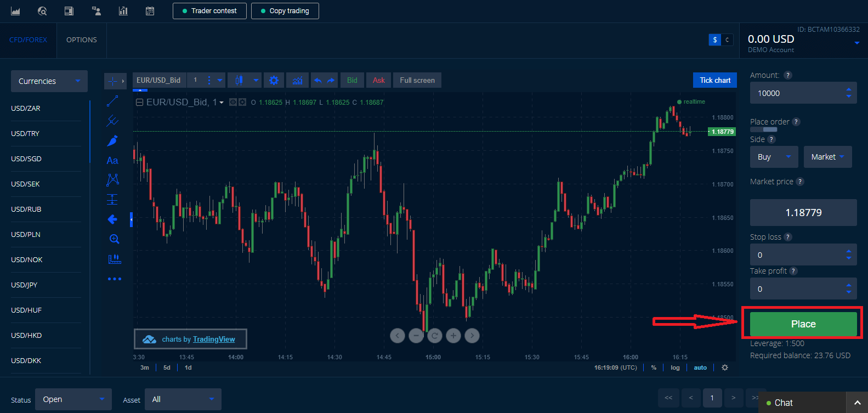Select the measure ruler tool

click(x=114, y=259)
